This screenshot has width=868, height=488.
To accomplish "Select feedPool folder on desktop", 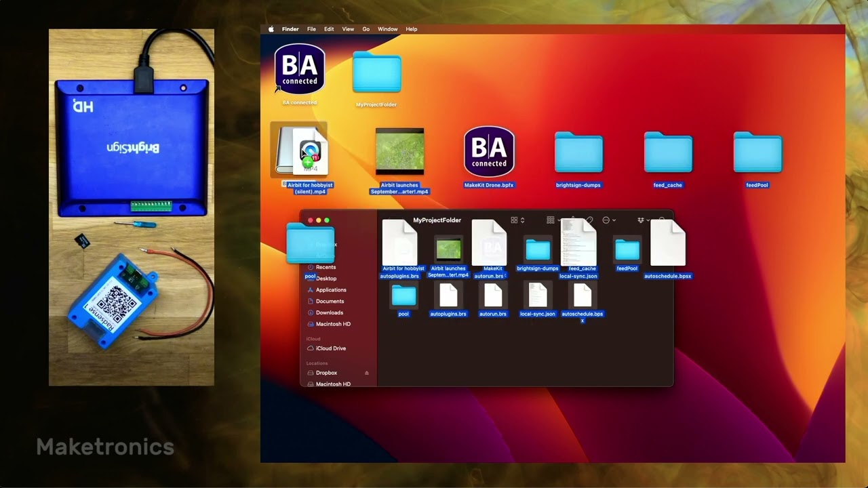I will pos(757,152).
